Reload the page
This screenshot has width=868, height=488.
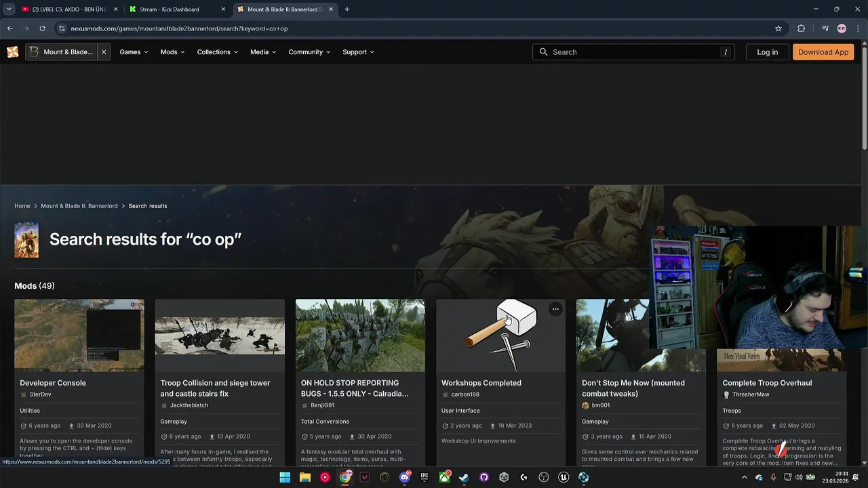coord(42,28)
